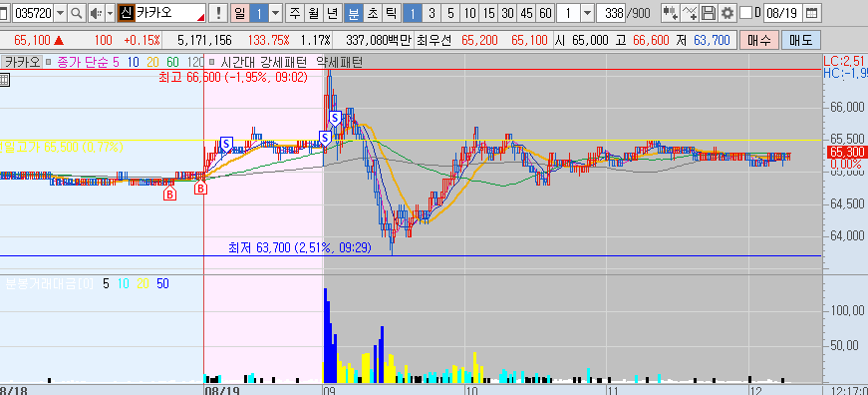Choose the 60-minute interval button
868x395 pixels.
coord(546,13)
